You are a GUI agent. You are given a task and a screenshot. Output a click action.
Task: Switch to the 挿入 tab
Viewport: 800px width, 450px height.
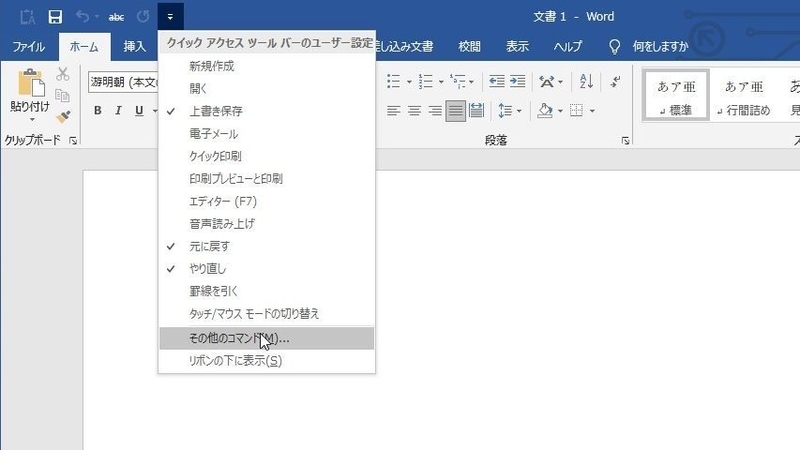coord(135,46)
